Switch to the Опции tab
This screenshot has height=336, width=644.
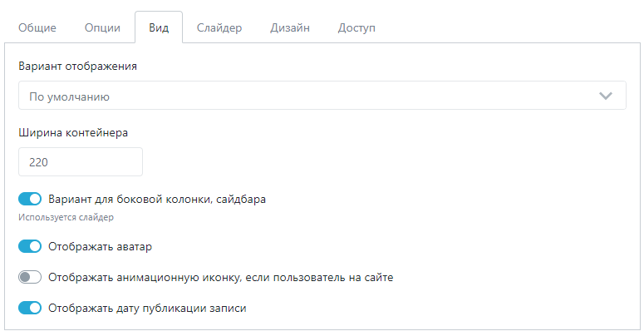(x=102, y=27)
